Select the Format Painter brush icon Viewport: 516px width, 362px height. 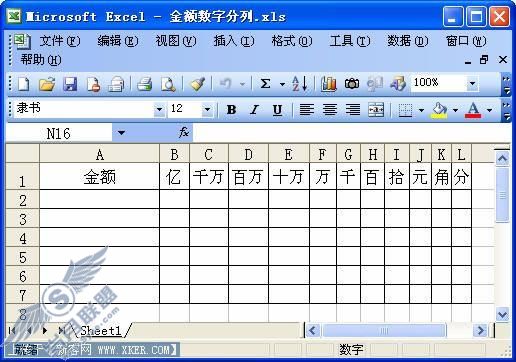(x=197, y=84)
